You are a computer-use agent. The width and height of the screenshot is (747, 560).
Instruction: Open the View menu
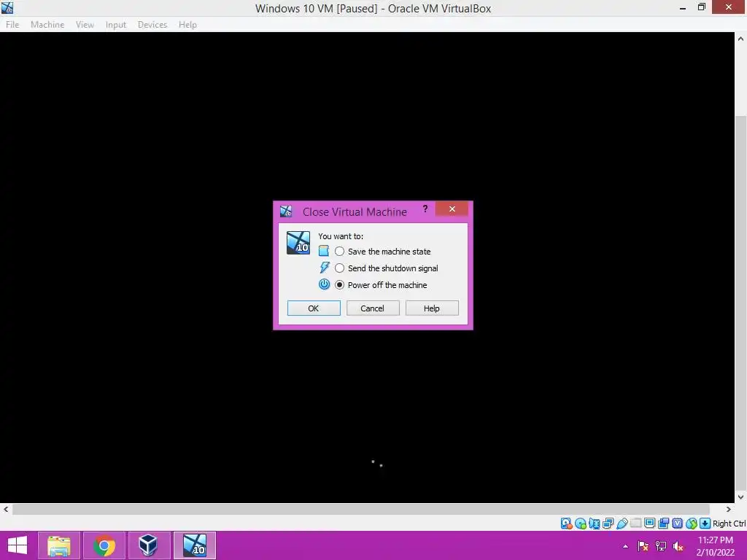(85, 24)
